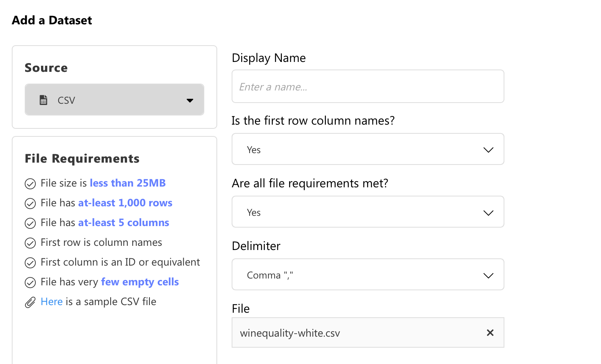Click the CSV file icon in Source

coord(44,100)
